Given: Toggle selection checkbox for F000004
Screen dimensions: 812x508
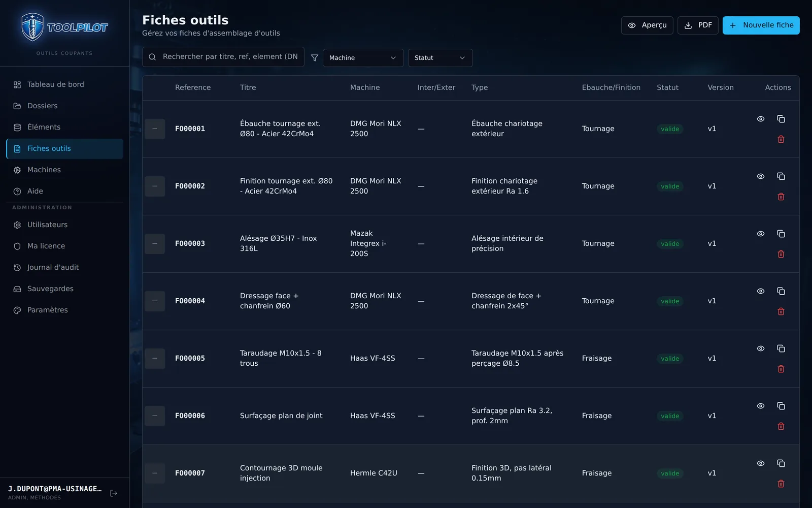Looking at the screenshot, I should pos(155,301).
